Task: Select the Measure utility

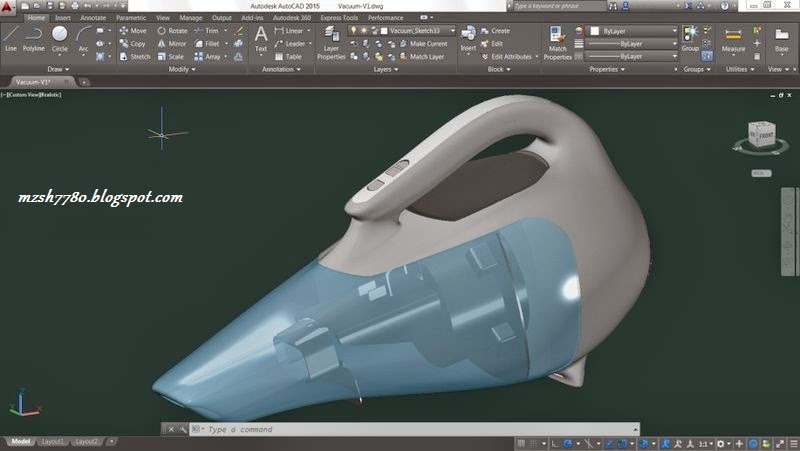Action: pyautogui.click(x=733, y=40)
